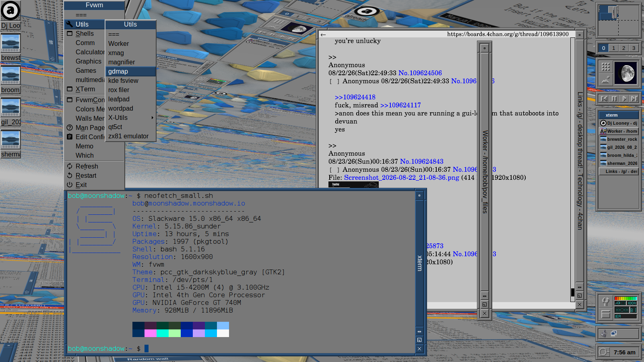Follow the >>109624418 quote link
The height and width of the screenshot is (362, 644).
(355, 97)
